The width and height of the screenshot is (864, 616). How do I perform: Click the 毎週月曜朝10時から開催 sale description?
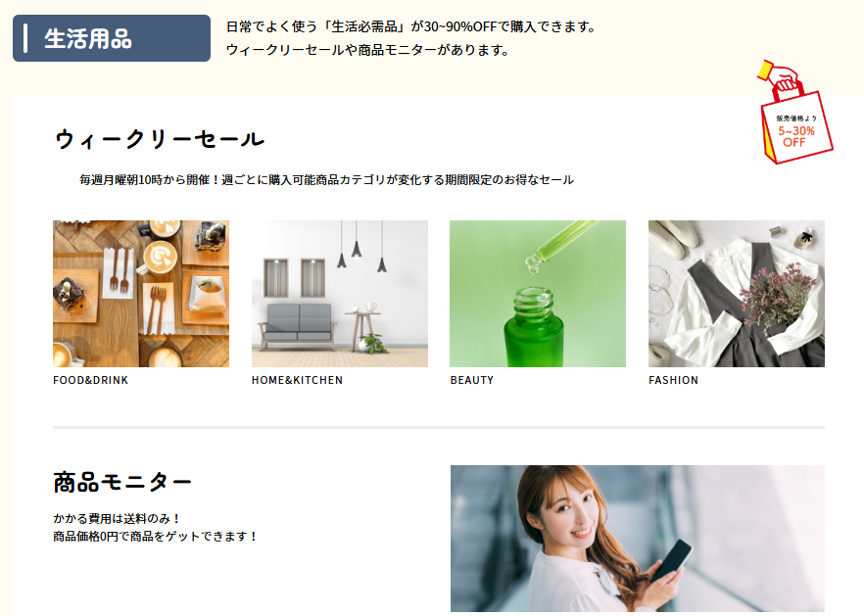(x=326, y=179)
